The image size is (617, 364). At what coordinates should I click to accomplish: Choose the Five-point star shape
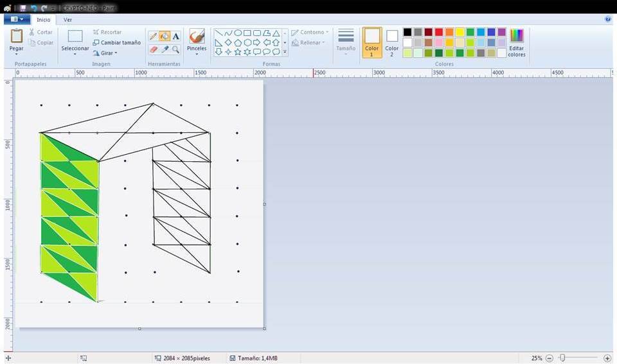click(238, 51)
